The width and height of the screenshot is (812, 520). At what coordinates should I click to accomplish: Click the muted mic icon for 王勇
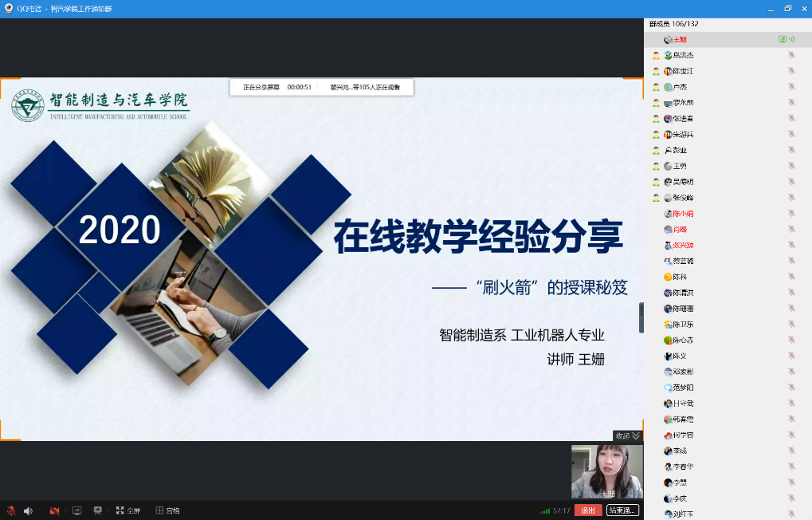coord(791,166)
